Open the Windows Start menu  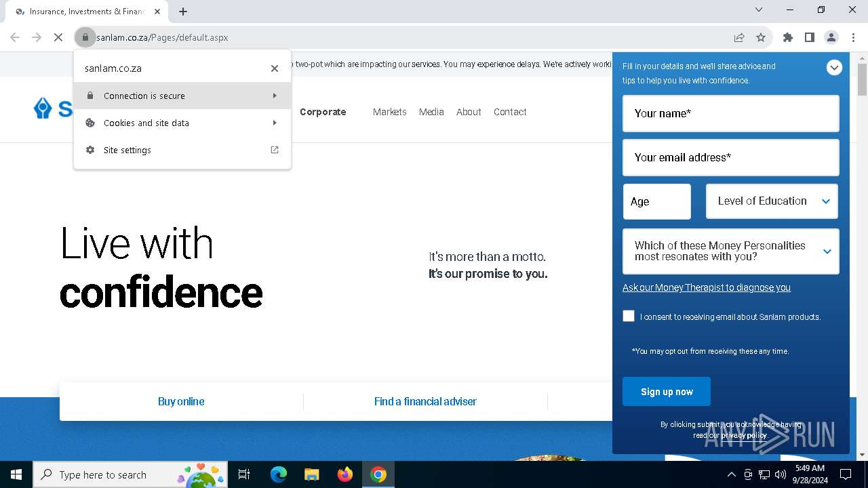pos(16,474)
